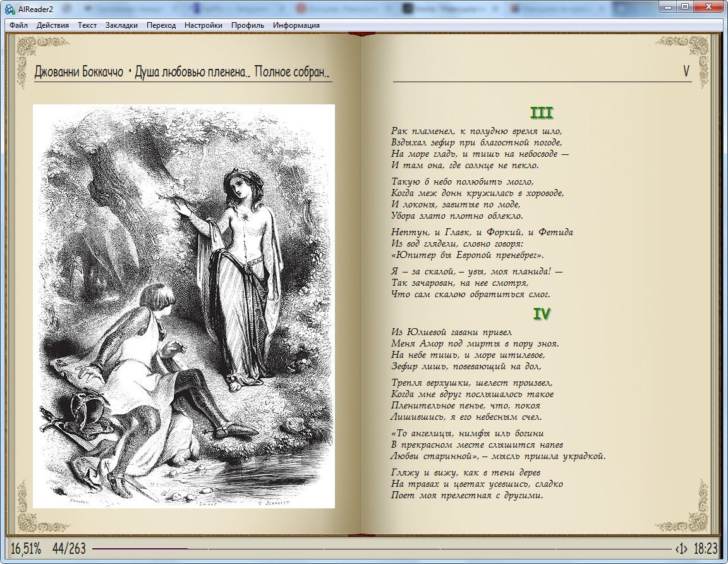Click the section marker V in right header
728x564 pixels.
coord(686,71)
